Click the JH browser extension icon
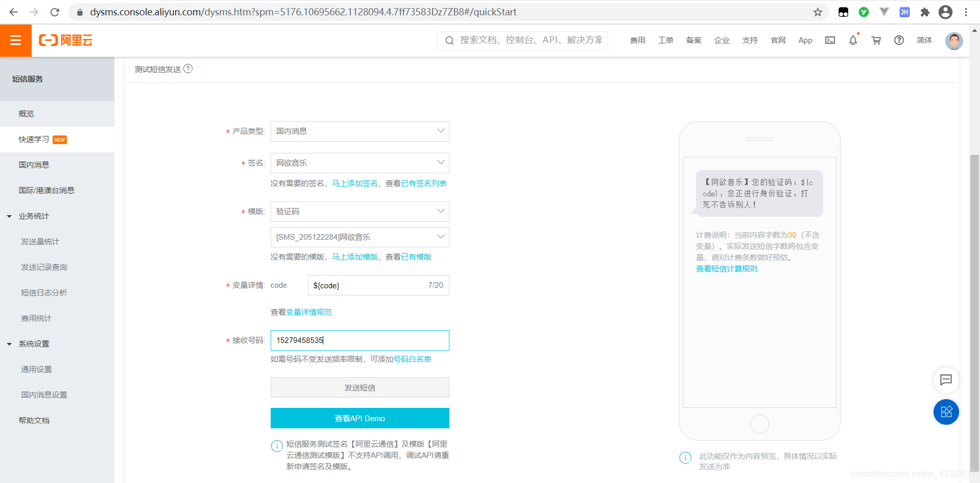The width and height of the screenshot is (980, 483). pyautogui.click(x=904, y=12)
